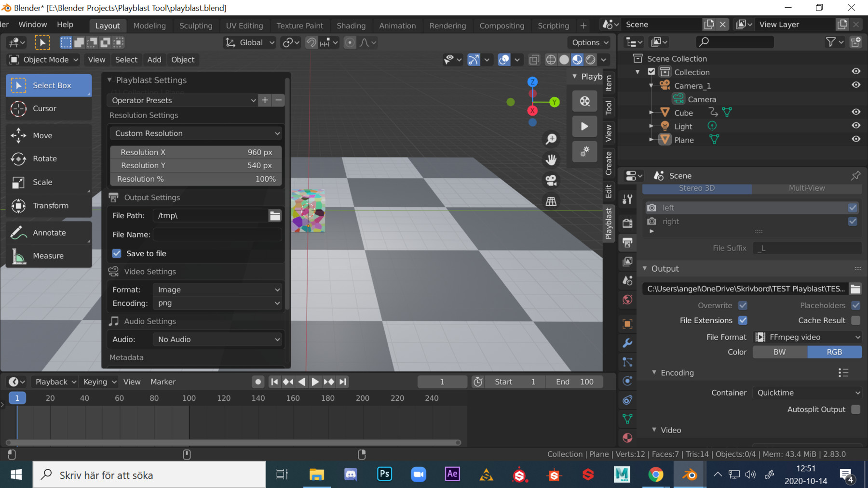The width and height of the screenshot is (868, 488).
Task: Add a new operator preset
Action: [x=265, y=100]
